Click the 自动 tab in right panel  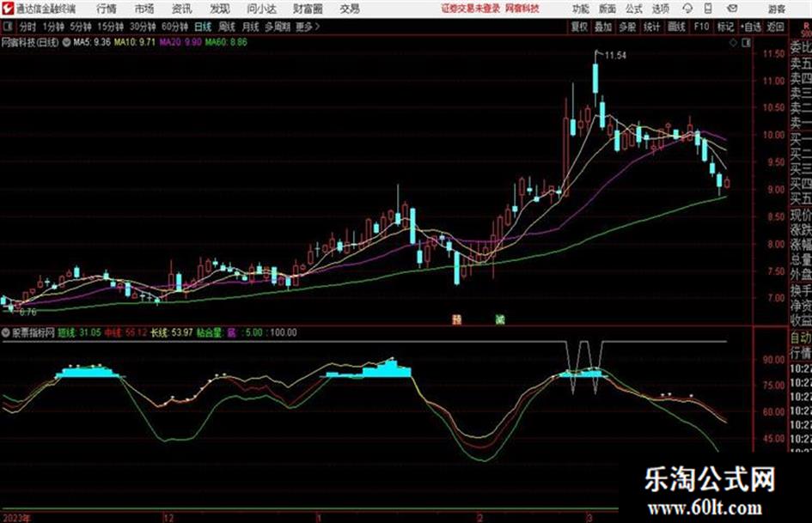coord(801,338)
